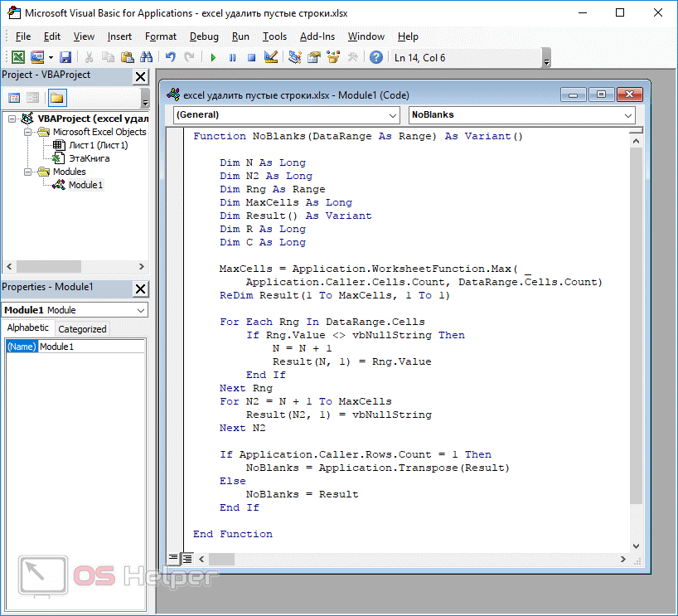Select ЭтаКнига in the project tree
678x616 pixels.
coord(89,158)
